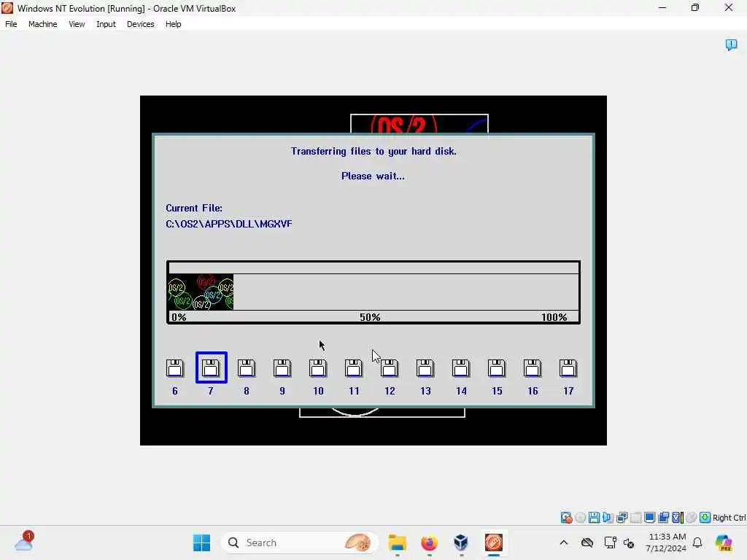Open the Copilot preview taskbar icon
This screenshot has height=560, width=747.
(724, 542)
